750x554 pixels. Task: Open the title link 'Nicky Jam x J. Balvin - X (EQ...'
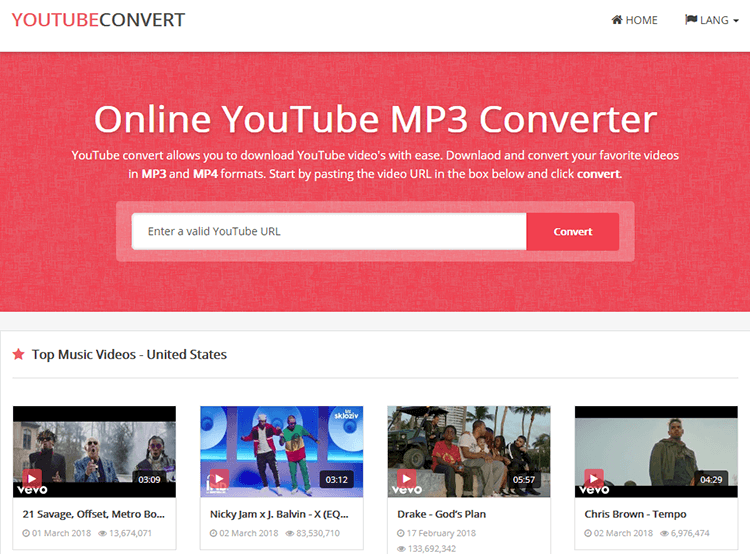(279, 514)
